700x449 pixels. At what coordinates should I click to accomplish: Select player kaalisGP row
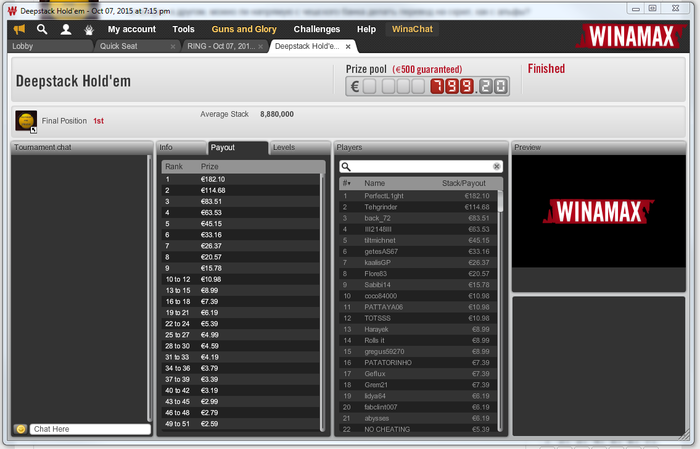[418, 263]
